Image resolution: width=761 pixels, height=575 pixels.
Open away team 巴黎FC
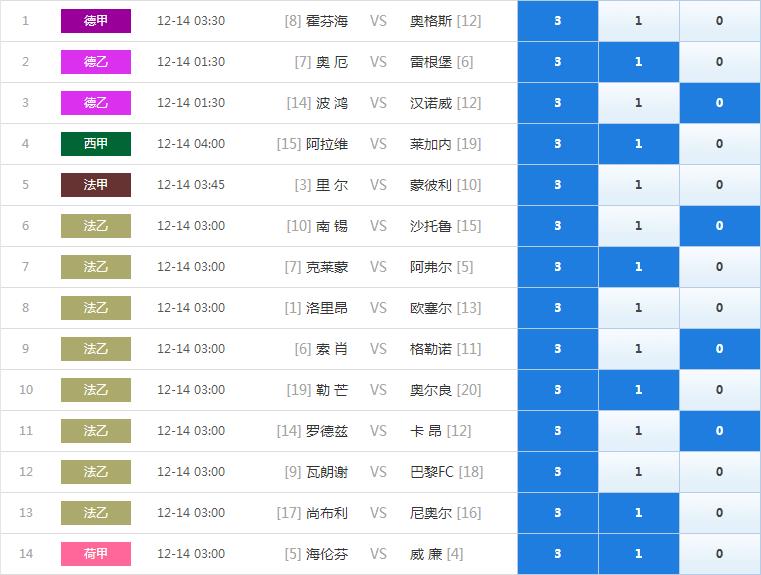[x=431, y=472]
